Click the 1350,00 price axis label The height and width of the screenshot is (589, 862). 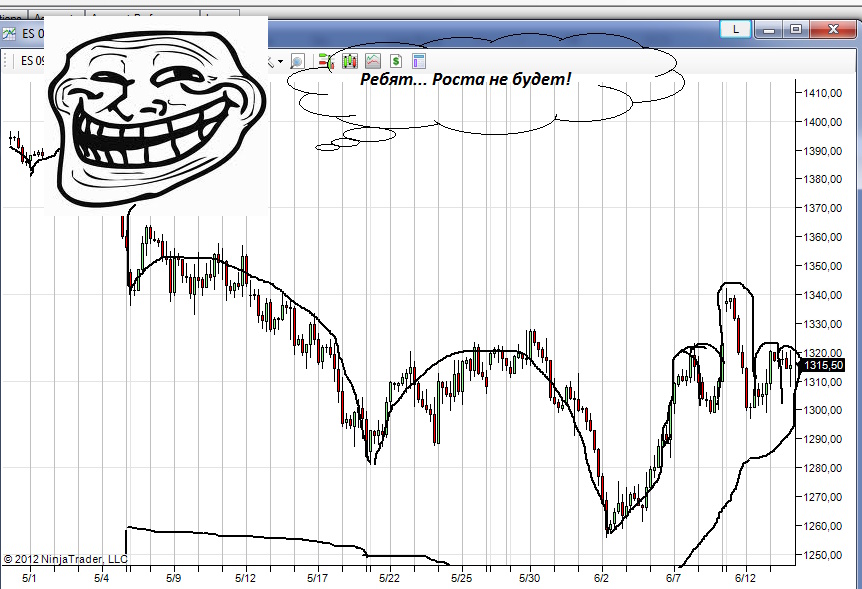(822, 266)
